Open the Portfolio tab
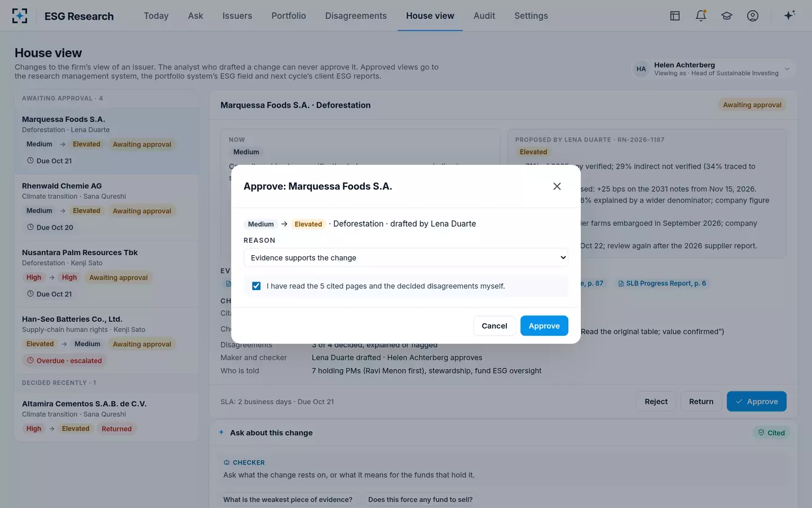This screenshot has height=508, width=812. 289,16
